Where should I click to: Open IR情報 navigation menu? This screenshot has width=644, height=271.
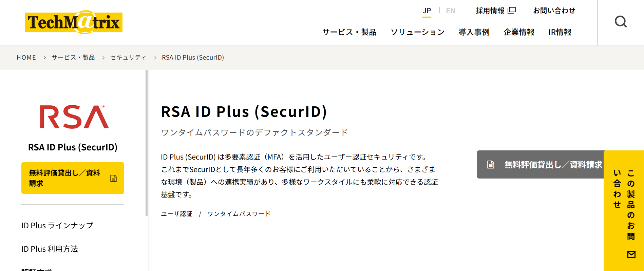[560, 32]
